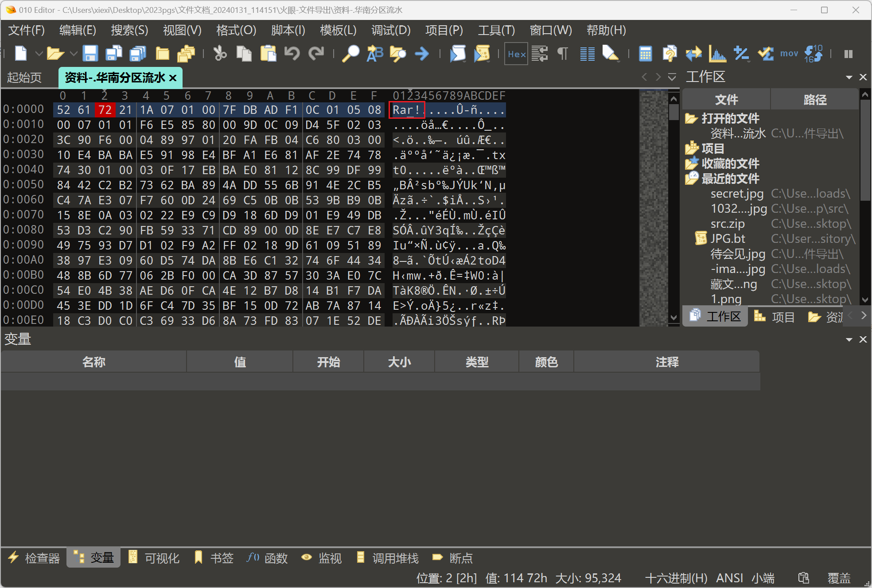The image size is (872, 588).
Task: Open the 文件(F) menu
Action: click(27, 30)
